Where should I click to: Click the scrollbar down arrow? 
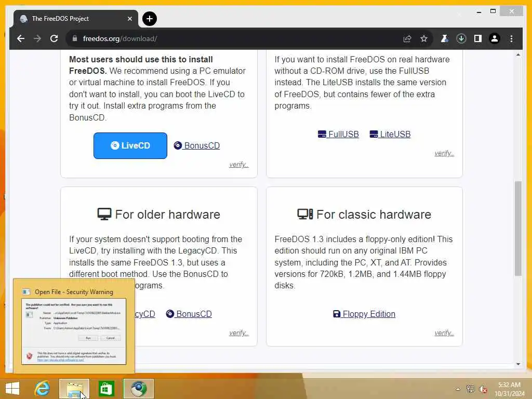pyautogui.click(x=518, y=364)
